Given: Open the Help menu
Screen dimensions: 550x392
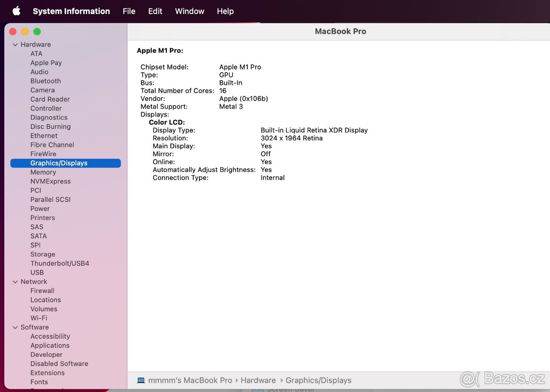Looking at the screenshot, I should (x=225, y=11).
